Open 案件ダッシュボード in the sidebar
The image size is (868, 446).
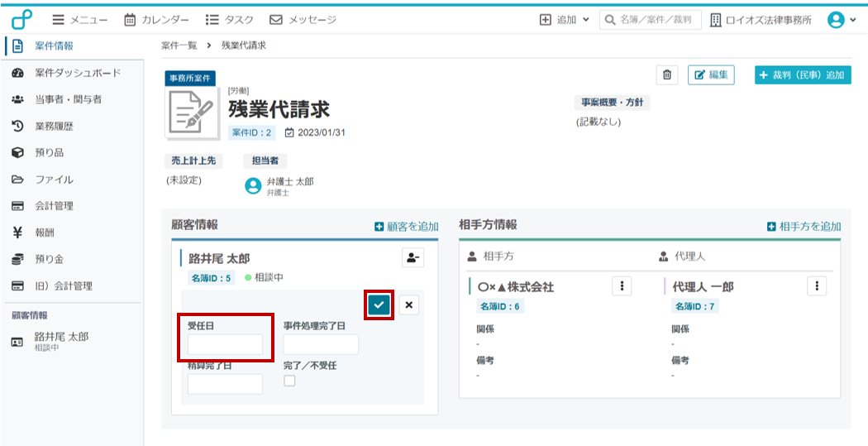[x=78, y=73]
